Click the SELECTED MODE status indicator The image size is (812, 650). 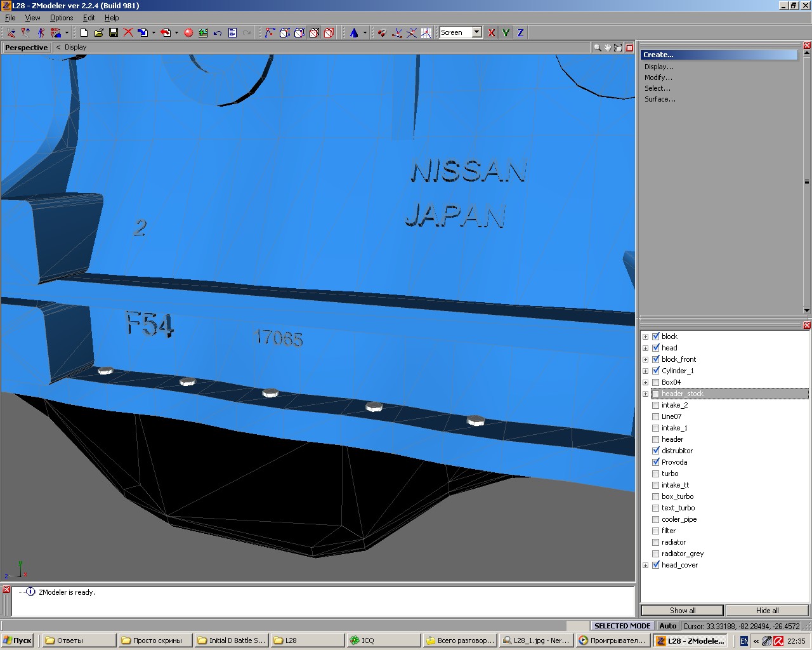point(622,626)
